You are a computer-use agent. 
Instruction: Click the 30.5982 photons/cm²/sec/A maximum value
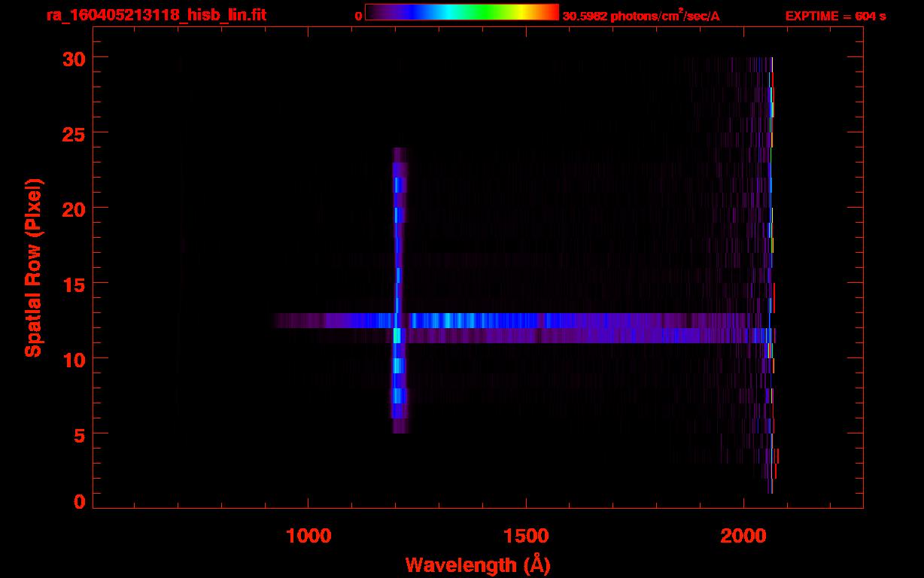coord(641,16)
